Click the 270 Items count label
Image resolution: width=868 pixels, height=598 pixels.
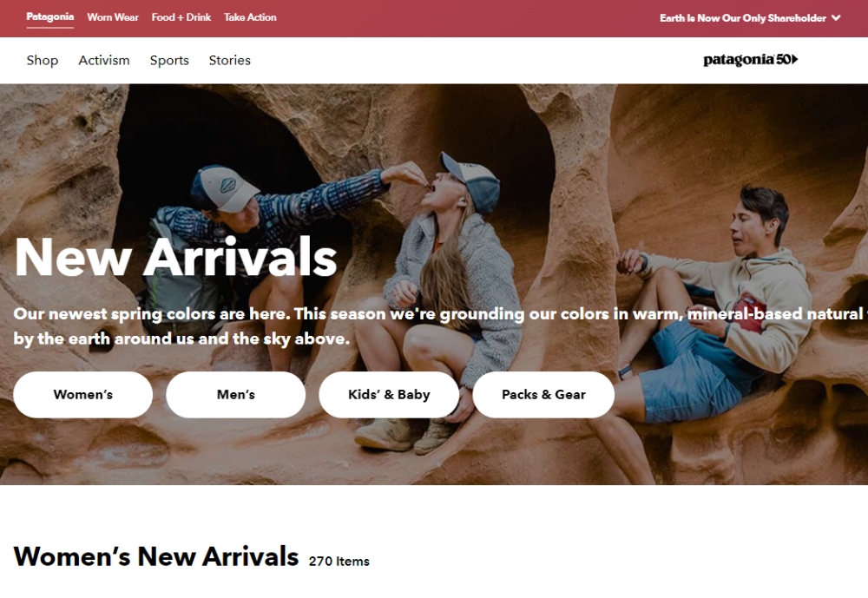click(339, 561)
